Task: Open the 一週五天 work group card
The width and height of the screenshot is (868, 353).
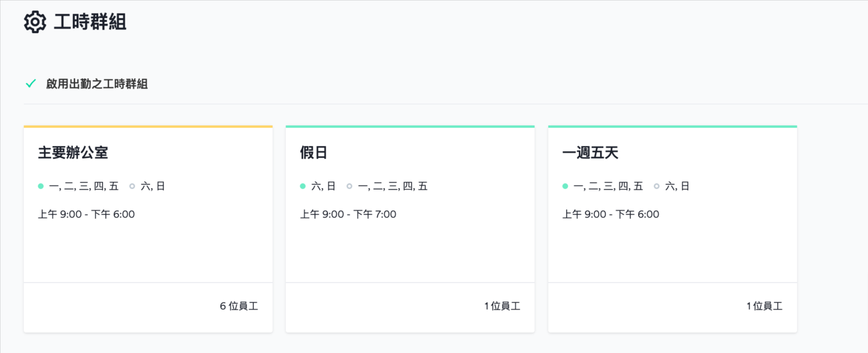Action: [672, 229]
